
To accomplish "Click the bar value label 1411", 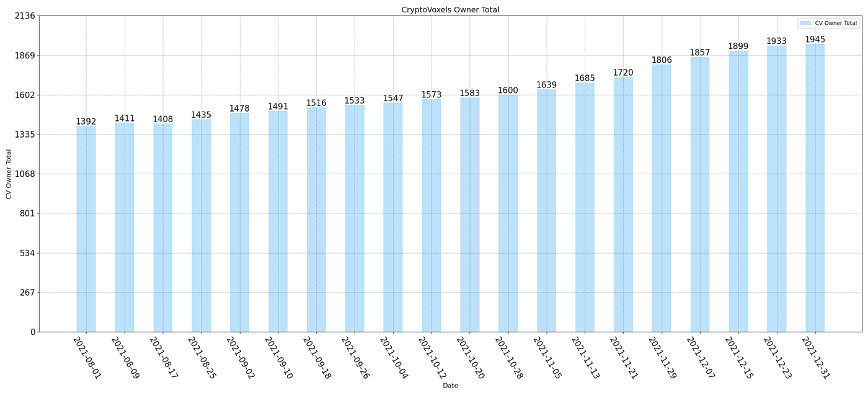I will tap(125, 118).
